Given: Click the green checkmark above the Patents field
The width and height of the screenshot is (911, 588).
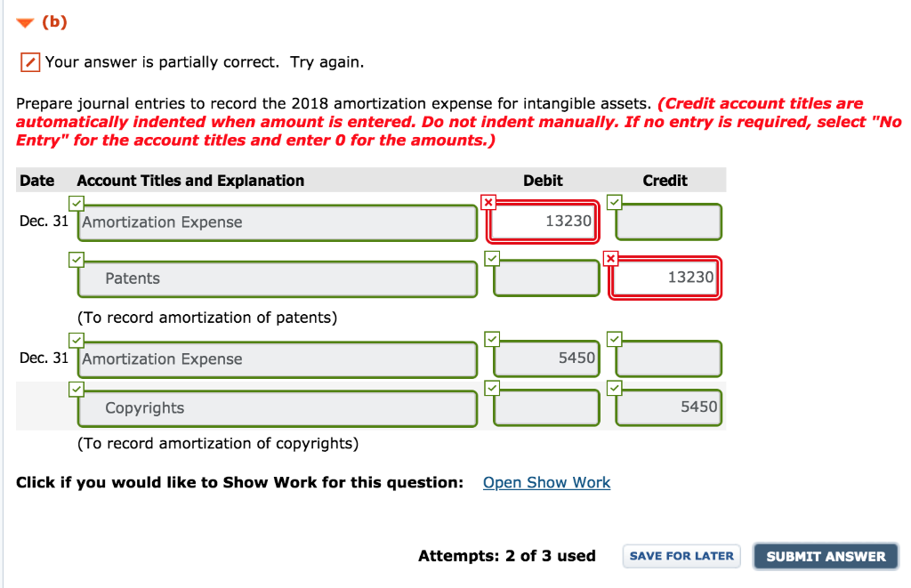Looking at the screenshot, I should pos(77,259).
